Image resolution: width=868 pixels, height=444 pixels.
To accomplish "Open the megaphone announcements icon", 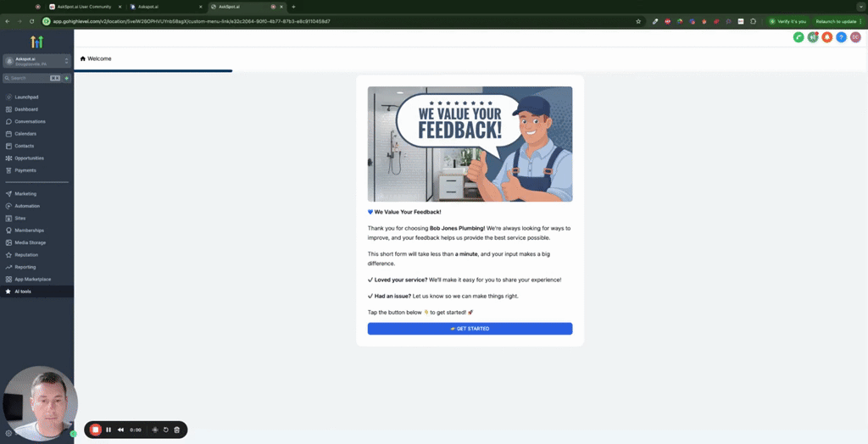I will point(813,37).
